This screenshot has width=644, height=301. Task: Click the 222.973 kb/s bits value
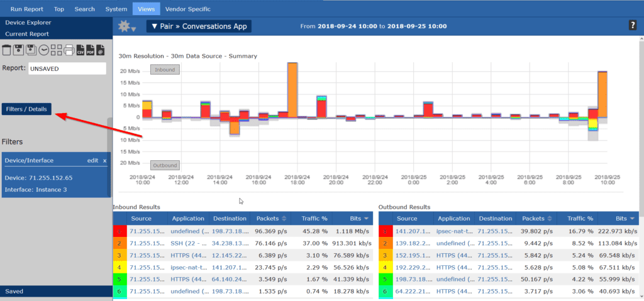point(616,231)
